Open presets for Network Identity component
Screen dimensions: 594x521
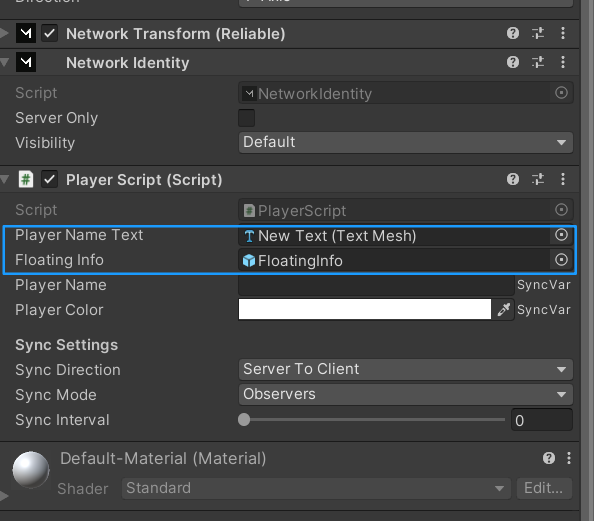pos(538,62)
